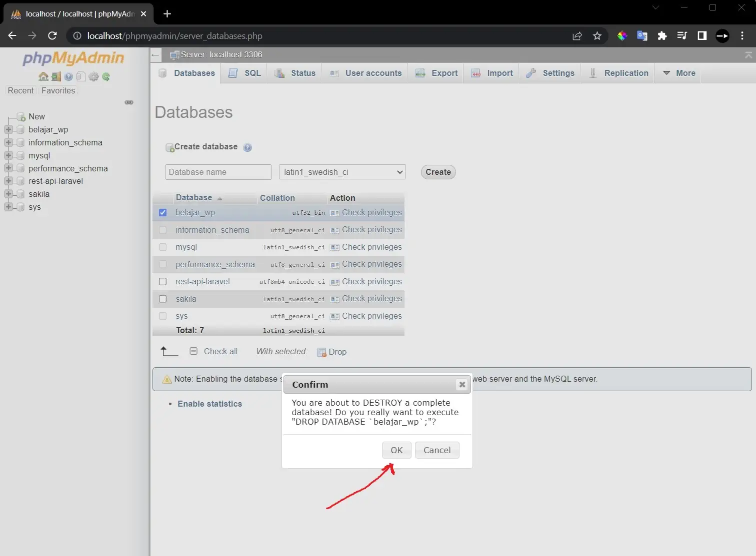The height and width of the screenshot is (556, 756).
Task: Open the Status tab
Action: pos(295,73)
